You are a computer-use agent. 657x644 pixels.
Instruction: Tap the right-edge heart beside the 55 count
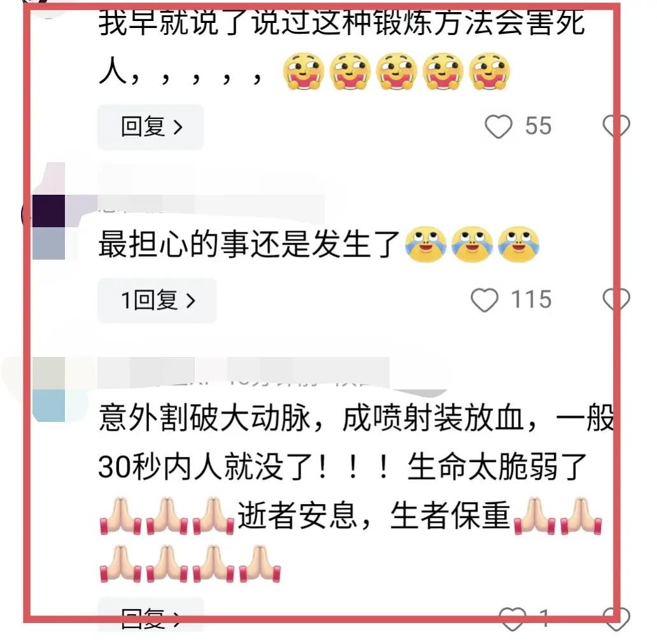pyautogui.click(x=616, y=126)
